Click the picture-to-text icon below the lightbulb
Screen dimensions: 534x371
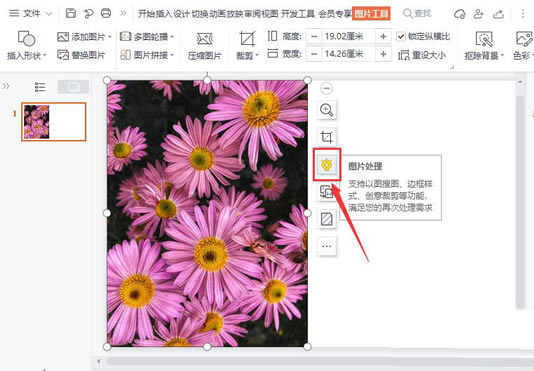tap(326, 192)
